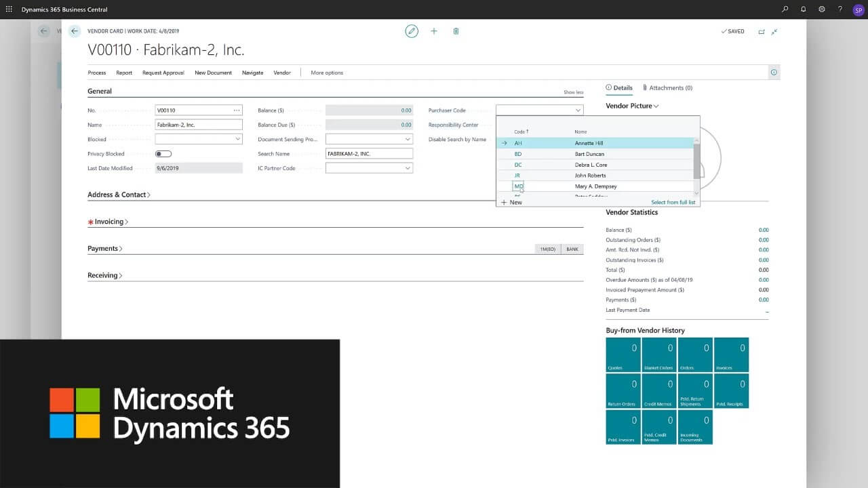Collapse the General section heading
Screen dimensions: 868x488
(100, 91)
